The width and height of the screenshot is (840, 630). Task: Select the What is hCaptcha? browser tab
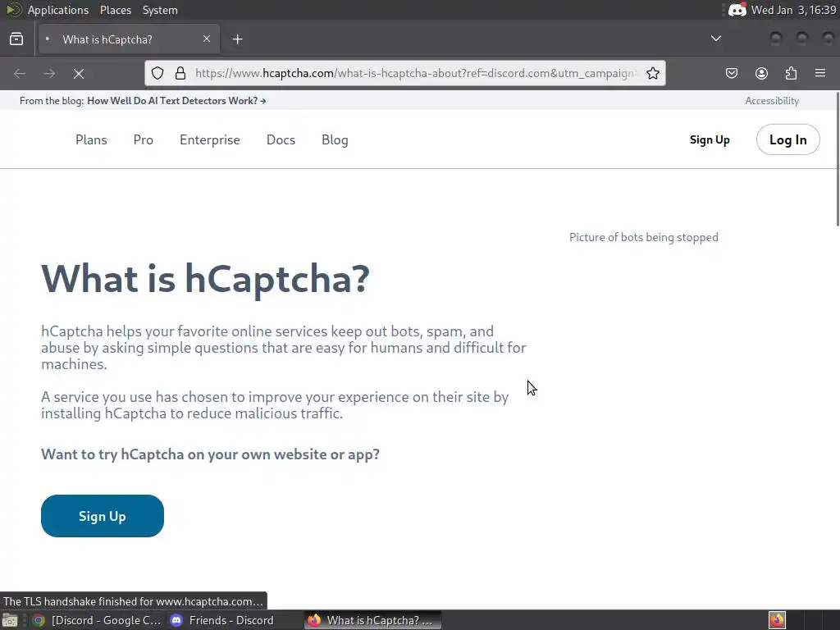point(129,39)
